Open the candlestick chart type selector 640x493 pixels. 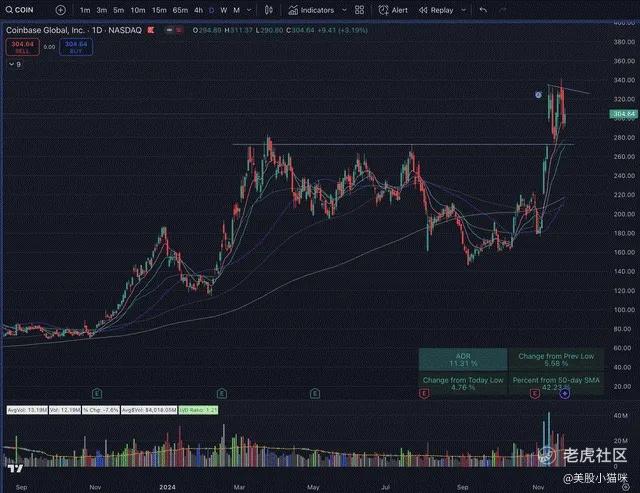click(x=269, y=10)
